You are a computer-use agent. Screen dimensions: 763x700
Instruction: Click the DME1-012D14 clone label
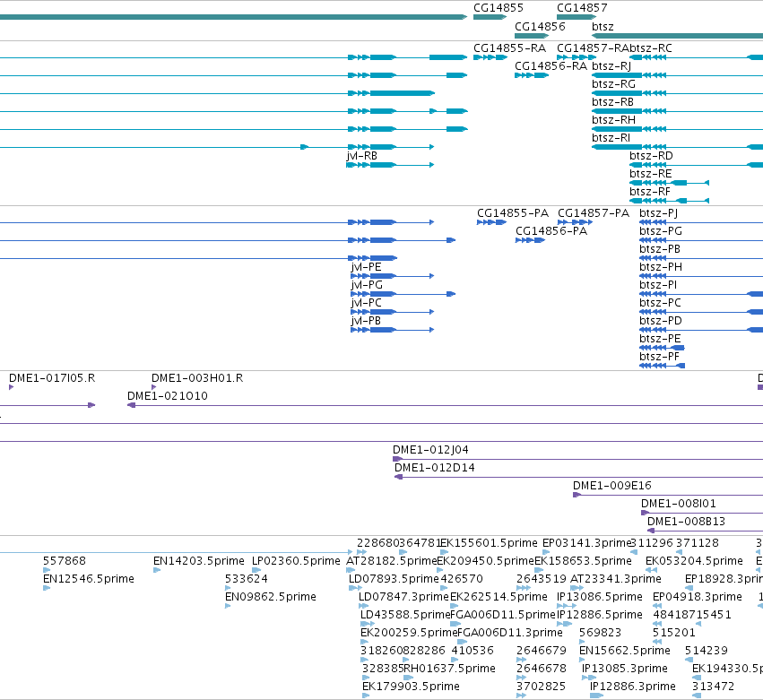click(x=435, y=468)
